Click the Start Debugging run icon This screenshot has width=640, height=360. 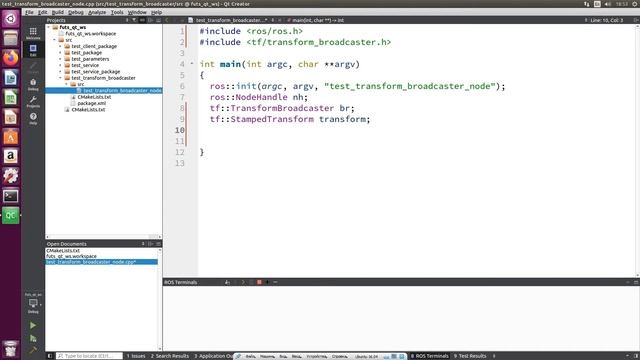pyautogui.click(x=33, y=338)
